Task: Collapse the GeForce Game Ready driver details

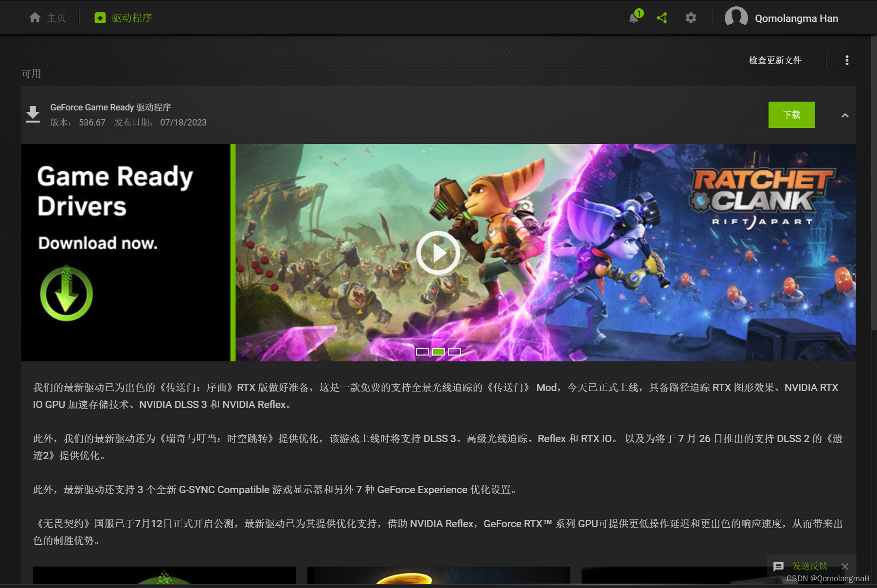Action: pos(845,115)
